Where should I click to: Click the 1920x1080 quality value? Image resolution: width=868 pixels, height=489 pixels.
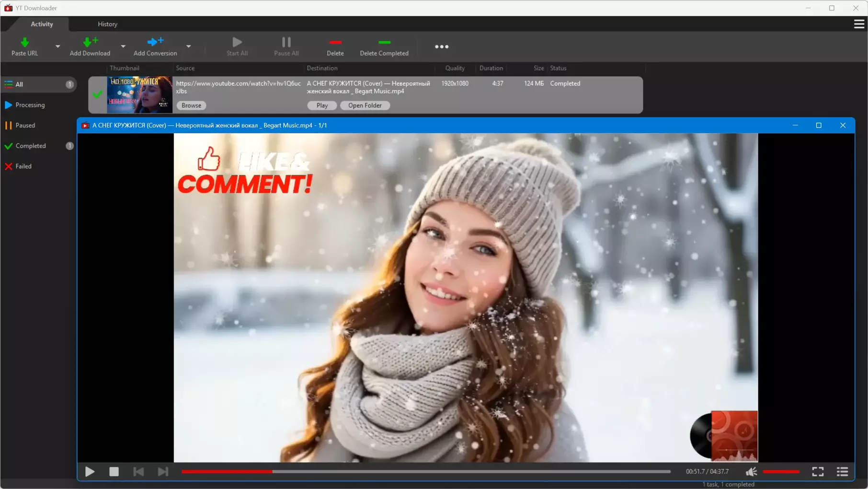pyautogui.click(x=455, y=83)
